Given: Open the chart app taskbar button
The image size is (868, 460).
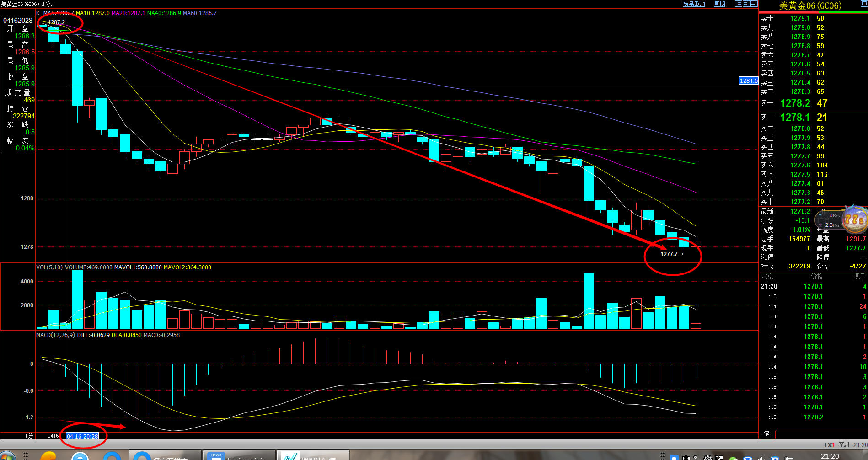Looking at the screenshot, I should point(313,455).
